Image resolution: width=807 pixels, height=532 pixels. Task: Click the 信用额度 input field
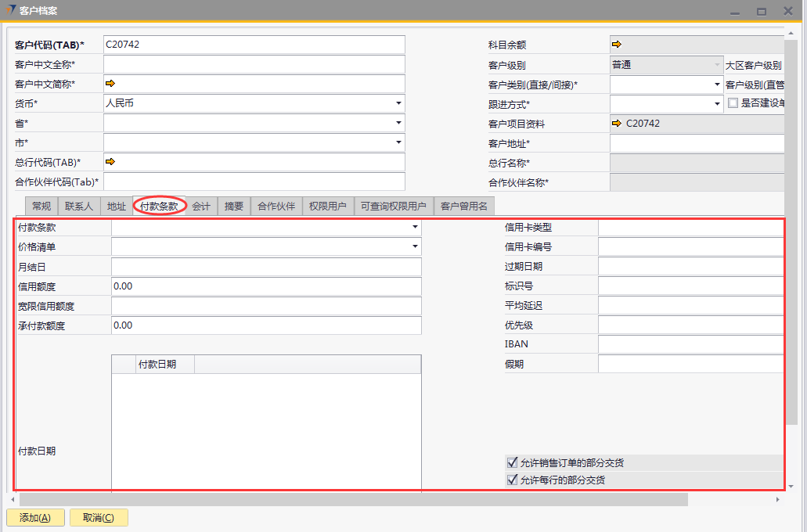[266, 286]
